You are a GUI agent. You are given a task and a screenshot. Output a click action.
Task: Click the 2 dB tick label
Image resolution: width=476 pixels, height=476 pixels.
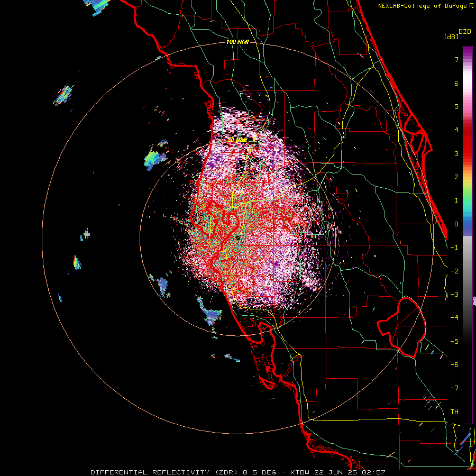click(x=456, y=177)
